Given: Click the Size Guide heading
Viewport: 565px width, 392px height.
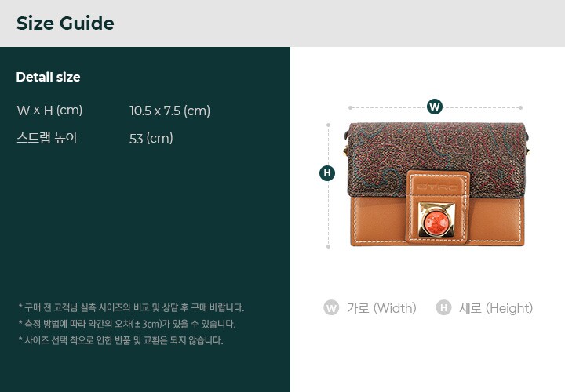Looking at the screenshot, I should [x=65, y=24].
